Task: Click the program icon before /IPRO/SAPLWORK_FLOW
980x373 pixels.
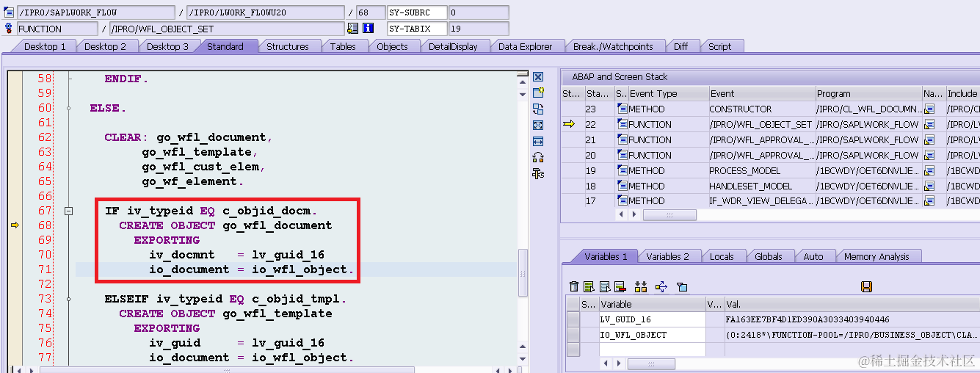Action: [x=9, y=12]
